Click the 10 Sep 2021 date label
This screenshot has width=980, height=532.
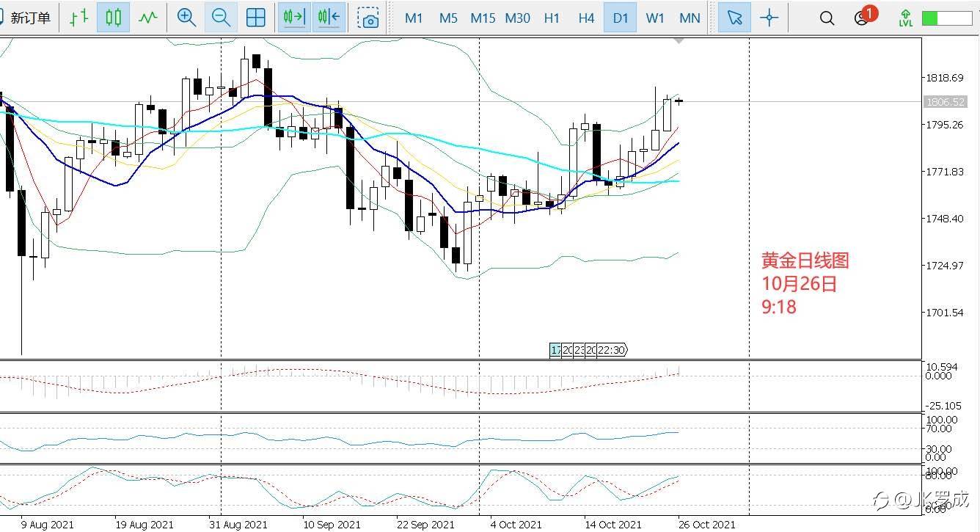coord(332,525)
